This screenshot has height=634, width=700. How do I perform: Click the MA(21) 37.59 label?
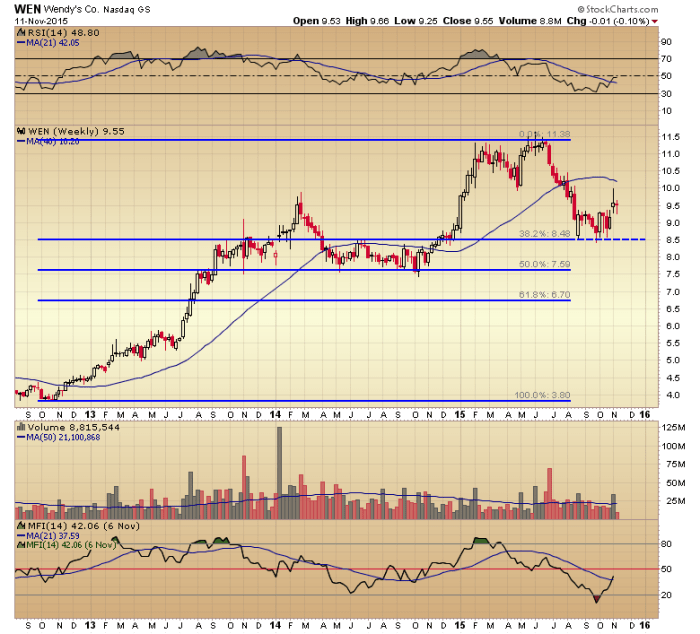point(53,536)
